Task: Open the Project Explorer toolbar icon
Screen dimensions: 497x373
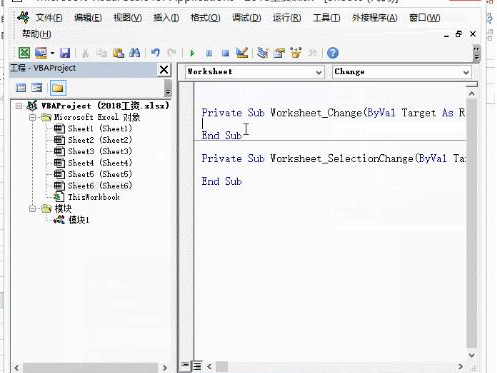Action: (263, 53)
